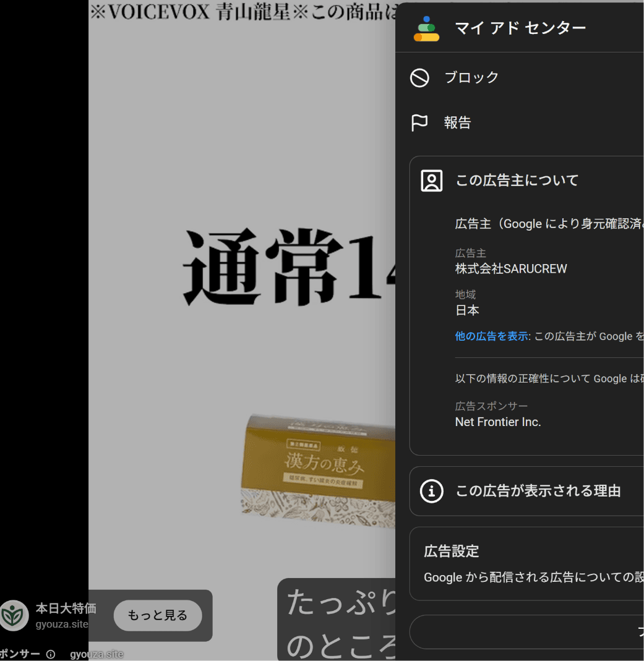
Task: Click the green leaf advertiser avatar
Action: (x=14, y=615)
